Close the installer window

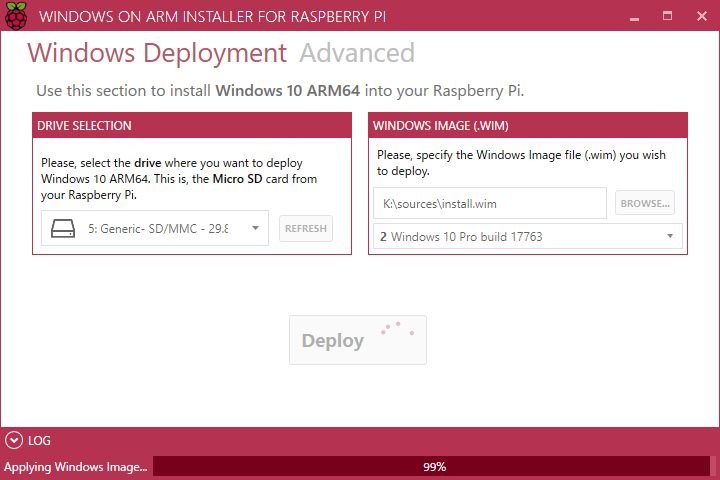pos(702,16)
